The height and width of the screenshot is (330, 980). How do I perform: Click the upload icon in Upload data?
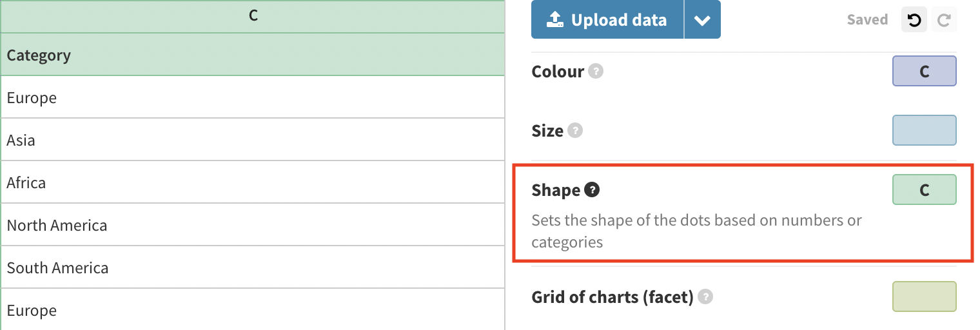(x=555, y=20)
